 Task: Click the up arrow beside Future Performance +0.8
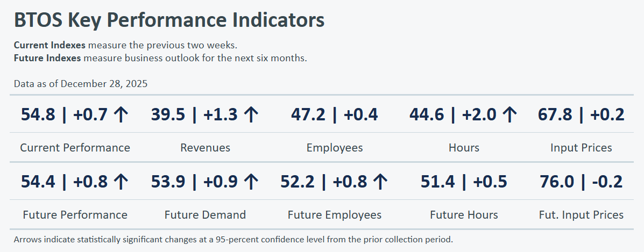click(x=121, y=182)
